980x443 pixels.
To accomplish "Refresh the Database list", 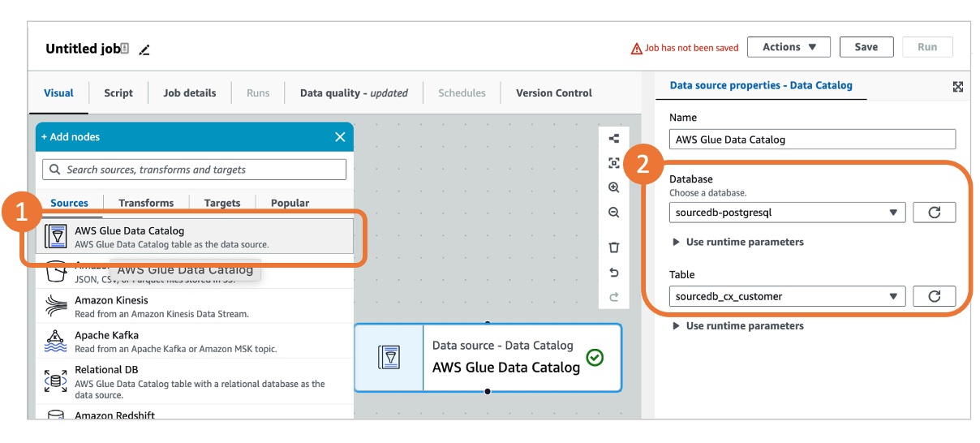I will (x=935, y=213).
